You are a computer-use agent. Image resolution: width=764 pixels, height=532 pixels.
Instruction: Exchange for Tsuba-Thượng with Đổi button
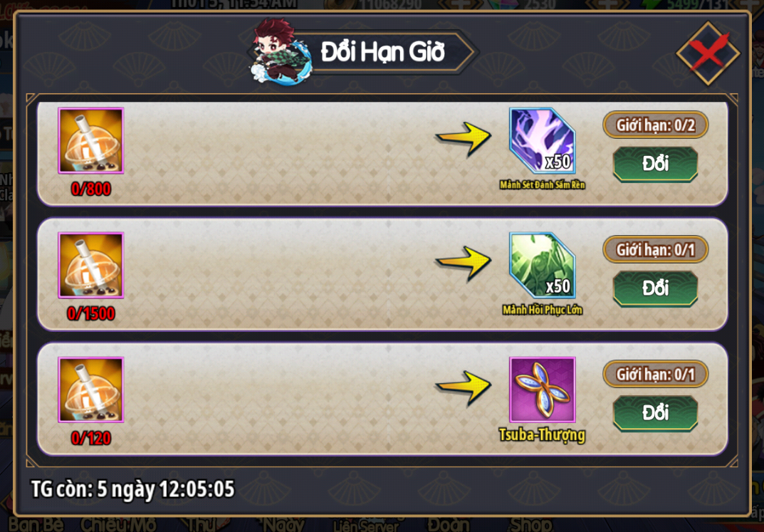pyautogui.click(x=655, y=414)
